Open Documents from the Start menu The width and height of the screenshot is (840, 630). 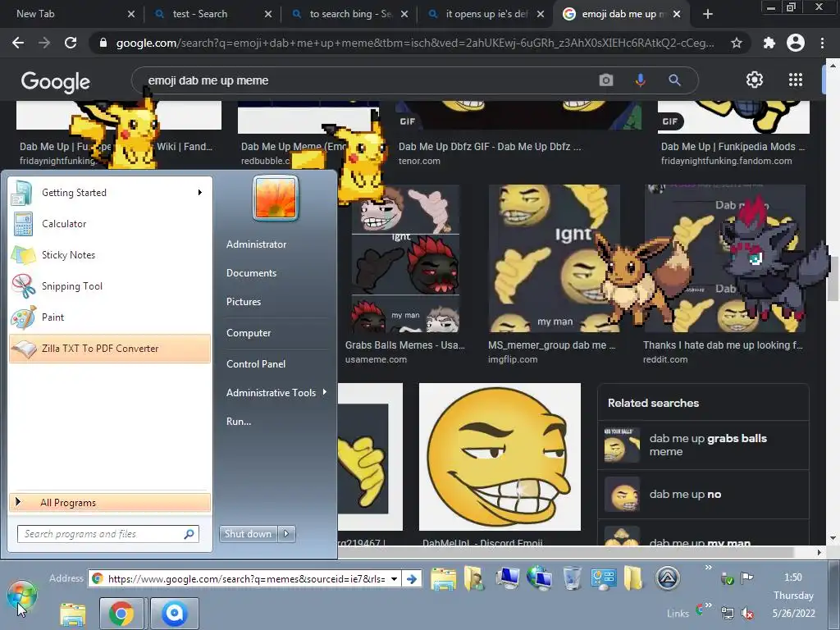click(x=251, y=273)
